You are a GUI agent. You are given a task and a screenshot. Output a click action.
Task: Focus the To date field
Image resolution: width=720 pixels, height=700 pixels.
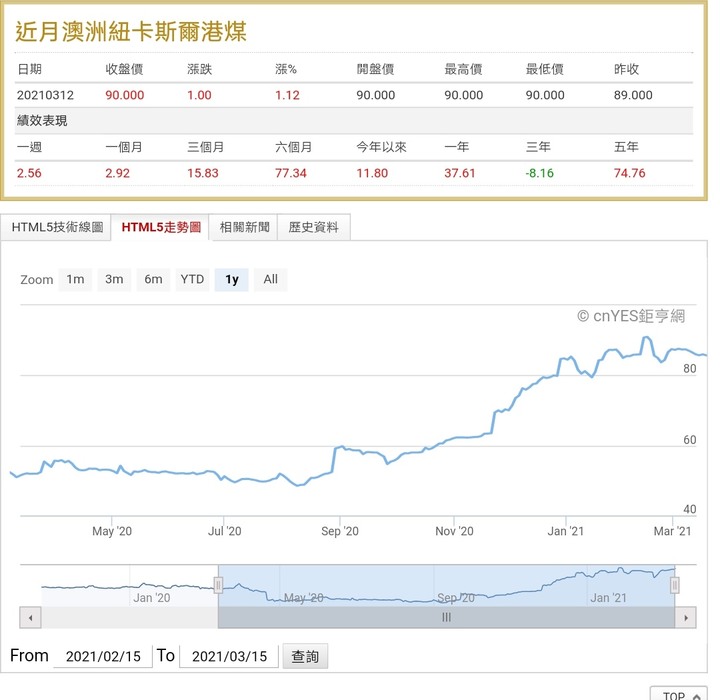pos(229,656)
